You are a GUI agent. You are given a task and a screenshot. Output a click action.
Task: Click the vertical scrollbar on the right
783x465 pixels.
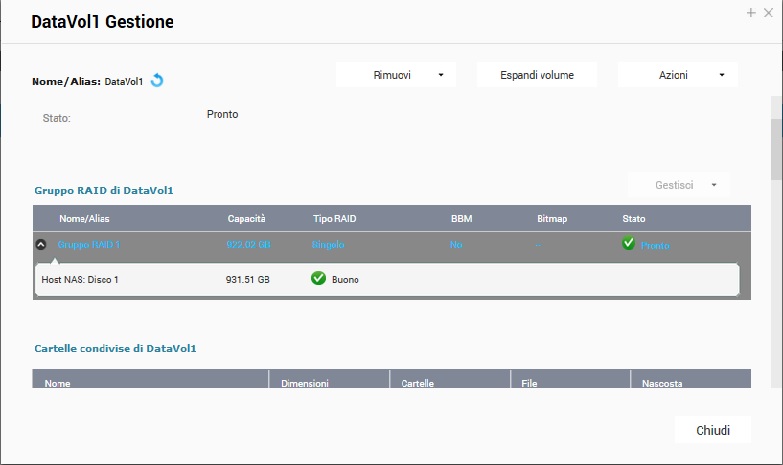tap(775, 150)
